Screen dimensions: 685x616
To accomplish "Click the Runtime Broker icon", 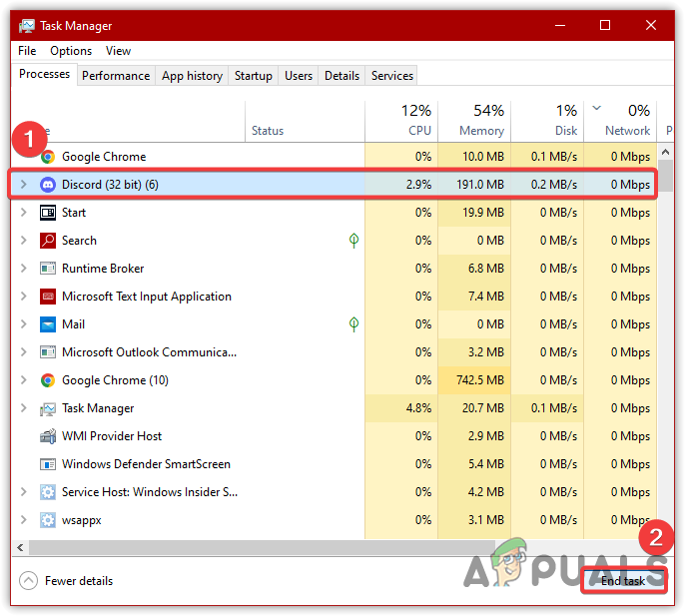I will coord(48,269).
